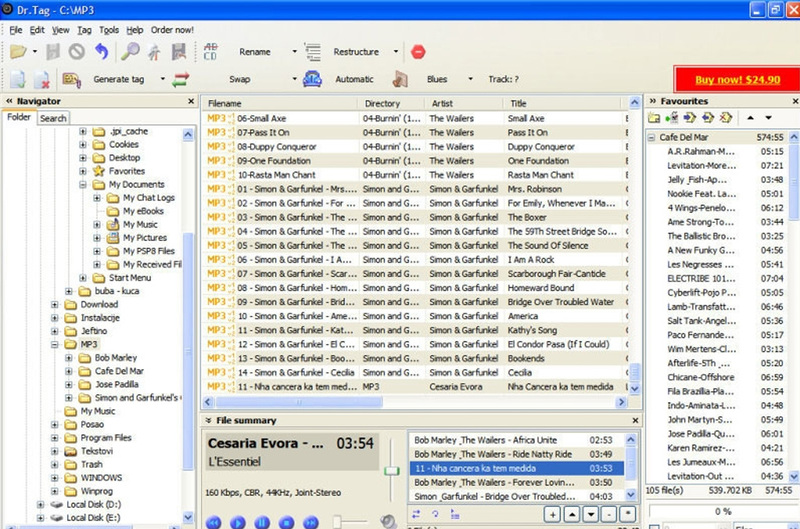Click plus button to add to playlist

tap(552, 514)
